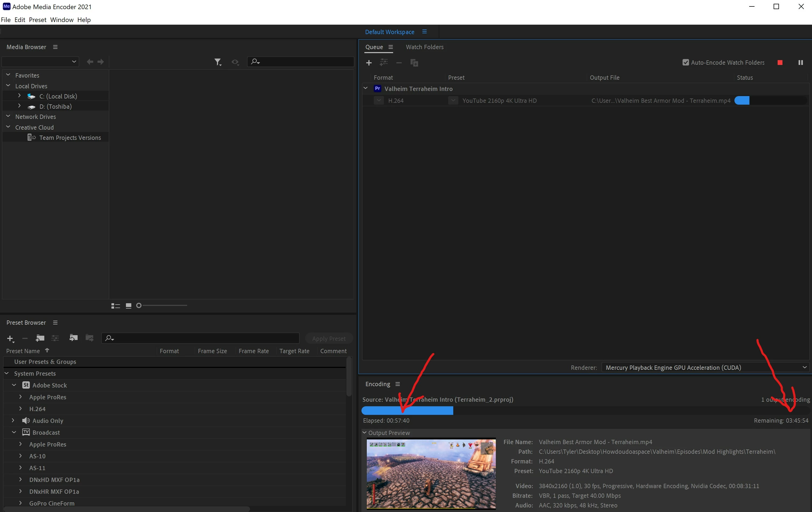Screen dimensions: 812x512
Task: Click Add Source plus icon in Queue
Action: tap(369, 63)
